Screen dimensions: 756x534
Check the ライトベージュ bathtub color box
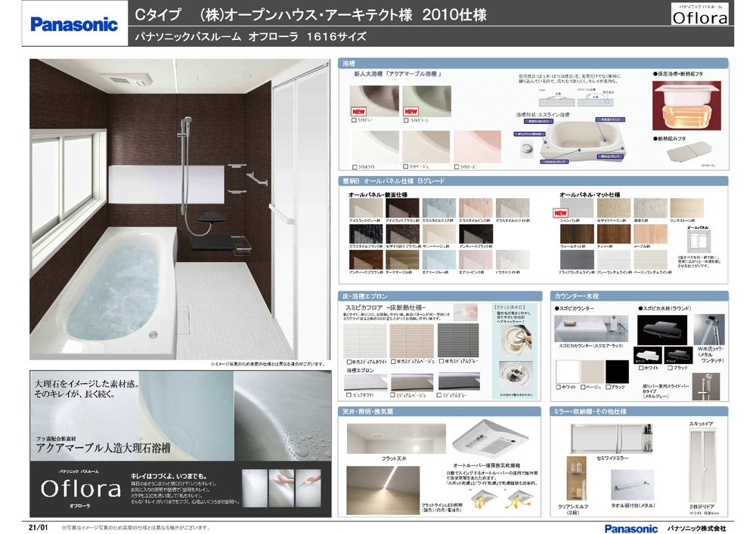406,167
